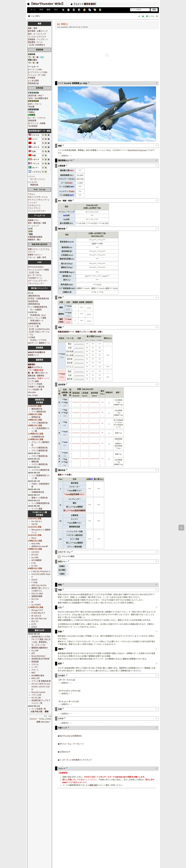
Task: Open ユーザーイベント link in sidebar
Action: (x=38, y=179)
